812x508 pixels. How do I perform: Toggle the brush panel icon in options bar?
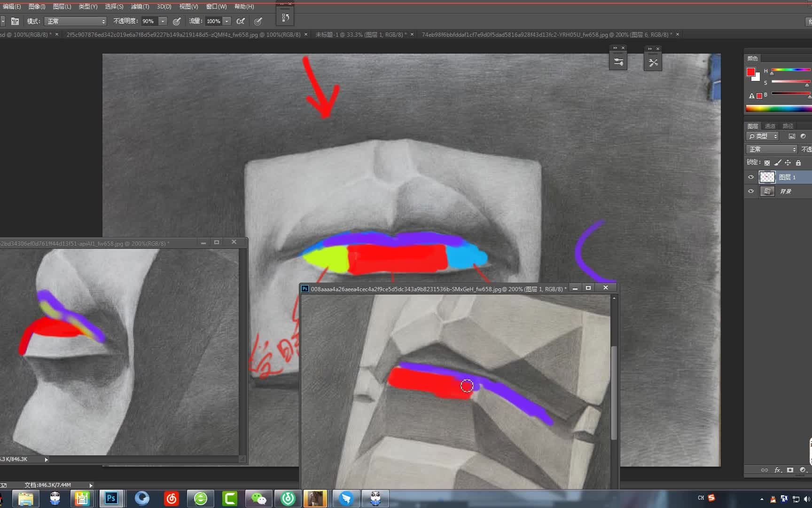(15, 21)
